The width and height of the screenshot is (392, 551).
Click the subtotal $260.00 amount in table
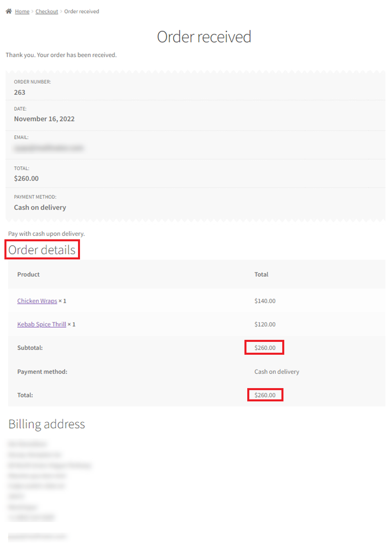(265, 347)
